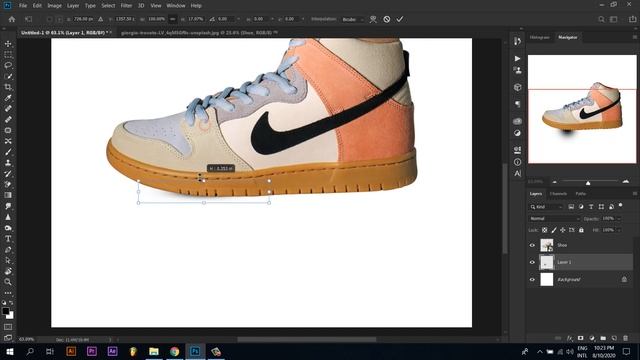Select the Lasso tool
640x360 pixels.
coord(8,65)
